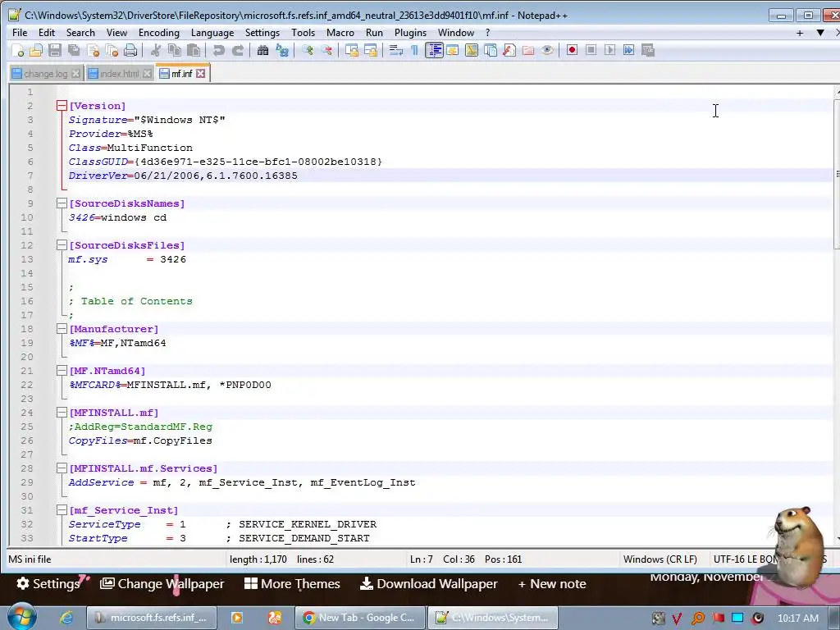Toggle the indent guide button

click(434, 50)
